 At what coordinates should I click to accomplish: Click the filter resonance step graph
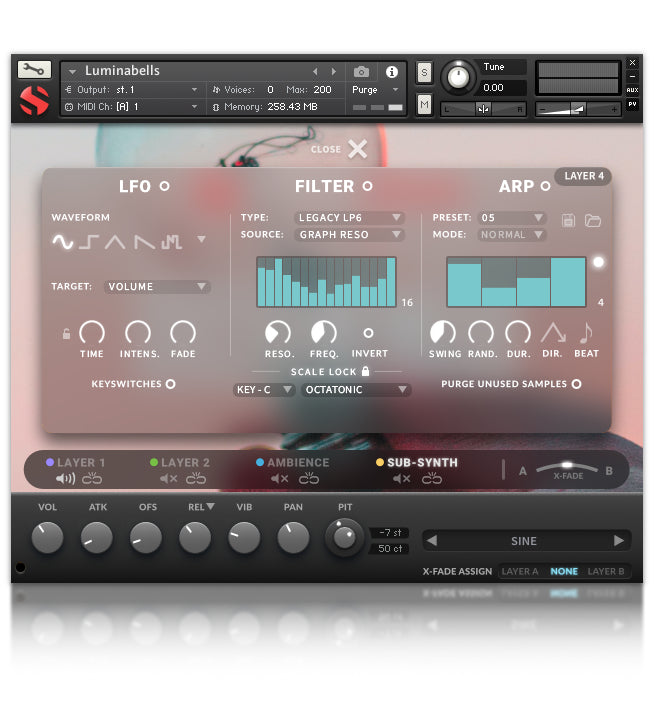click(x=326, y=282)
